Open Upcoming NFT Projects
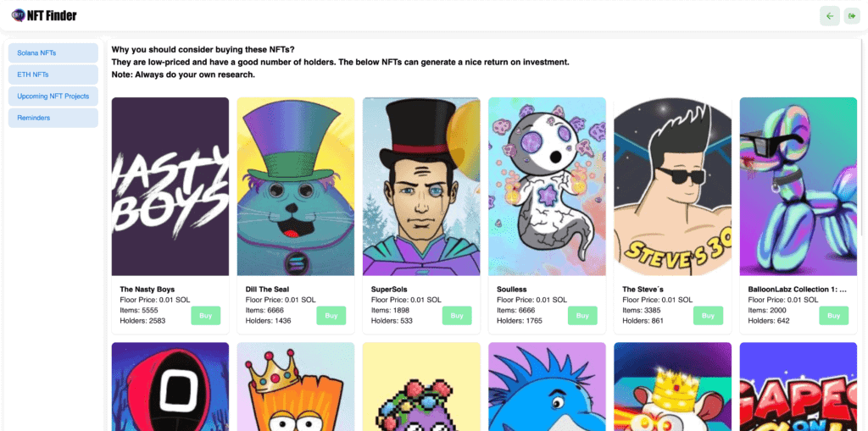Image resolution: width=868 pixels, height=431 pixels. tap(53, 97)
